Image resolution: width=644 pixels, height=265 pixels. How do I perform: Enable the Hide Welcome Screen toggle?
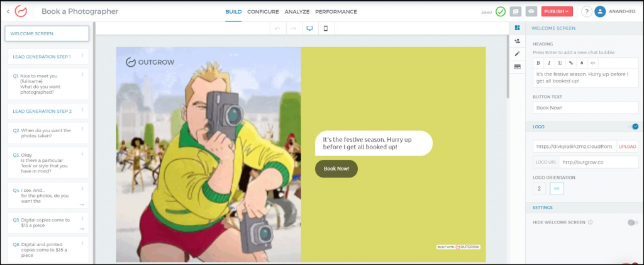632,222
